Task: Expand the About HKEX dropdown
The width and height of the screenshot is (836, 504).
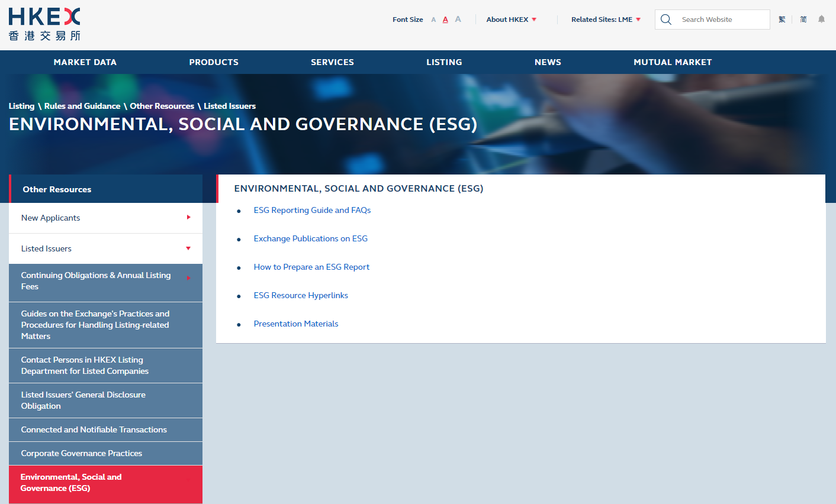Action: pyautogui.click(x=511, y=20)
